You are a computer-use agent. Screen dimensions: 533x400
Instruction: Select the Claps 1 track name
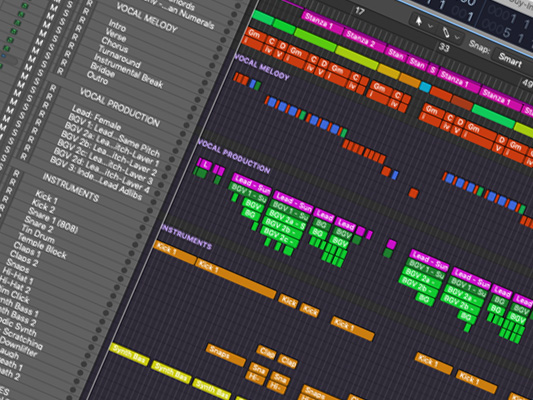(x=27, y=250)
